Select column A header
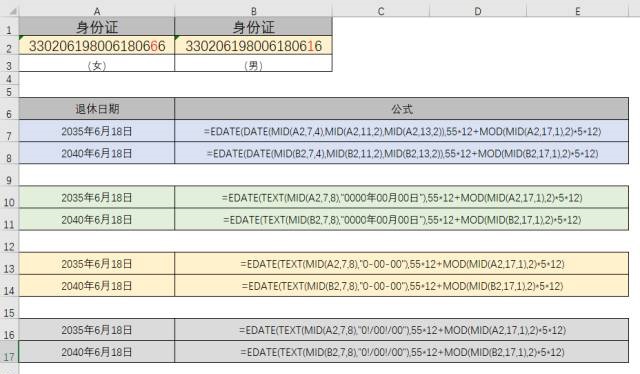Image resolution: width=640 pixels, height=374 pixels. (x=97, y=11)
